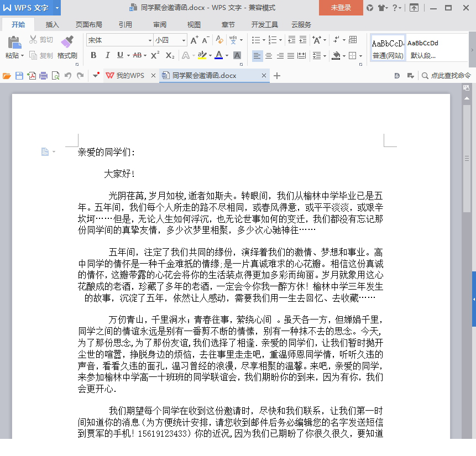Align text left
The image size is (476, 456).
[x=258, y=56]
